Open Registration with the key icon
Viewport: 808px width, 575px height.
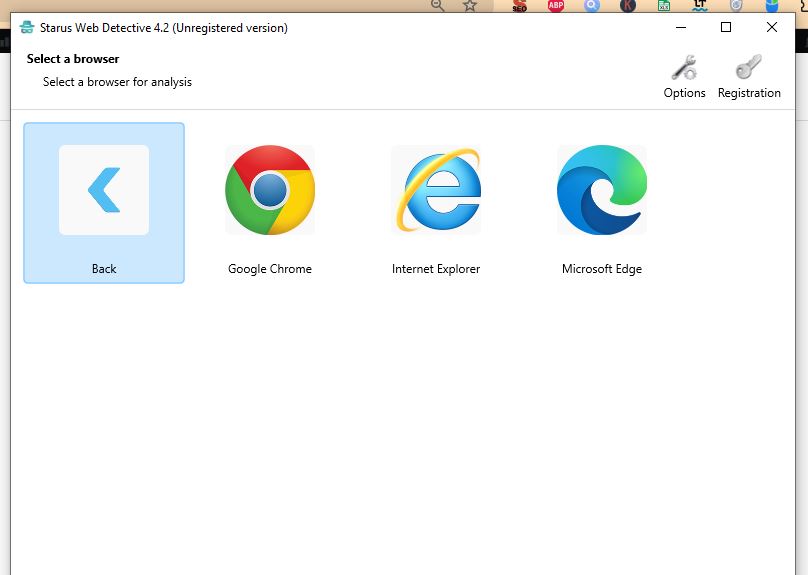(x=749, y=67)
